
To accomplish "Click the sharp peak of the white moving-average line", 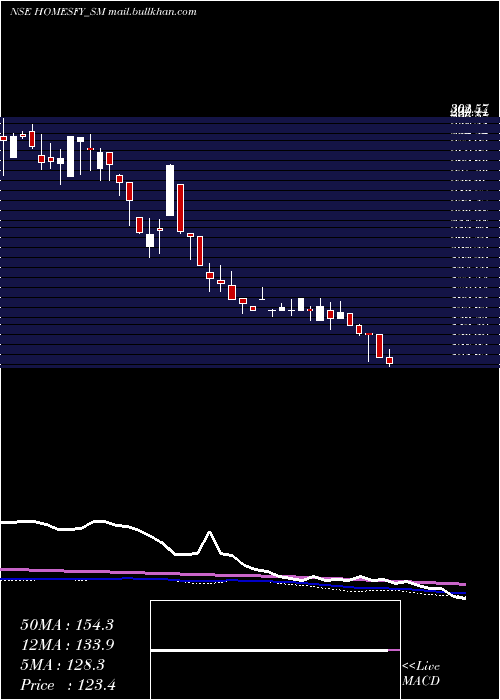I will [x=209, y=532].
